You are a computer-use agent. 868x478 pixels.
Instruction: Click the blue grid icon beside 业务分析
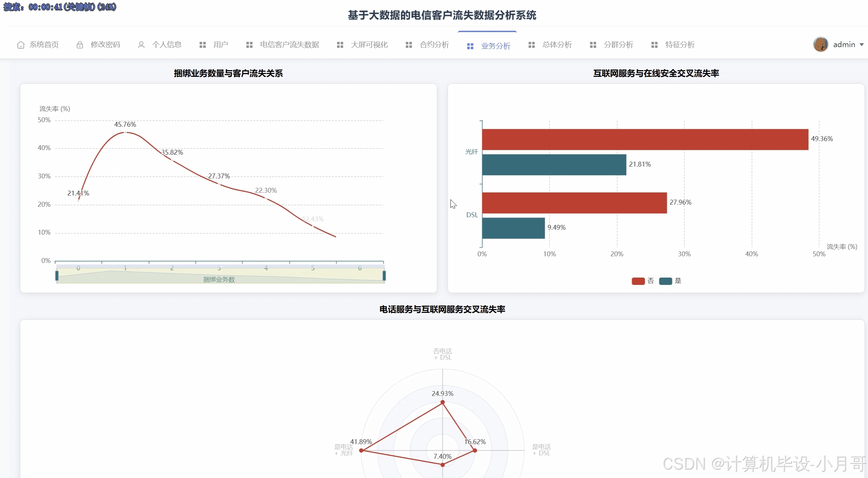(x=470, y=46)
